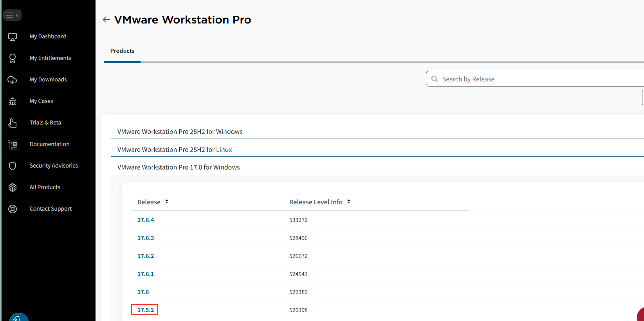Screen dimensions: 644x321
Task: Select build number 526672
Action: pyautogui.click(x=298, y=256)
